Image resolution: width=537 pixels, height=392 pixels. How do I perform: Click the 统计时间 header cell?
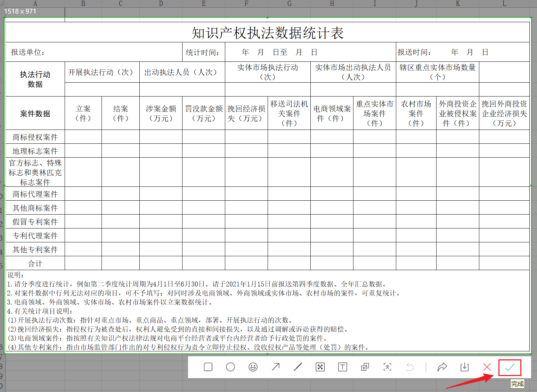[x=203, y=52]
